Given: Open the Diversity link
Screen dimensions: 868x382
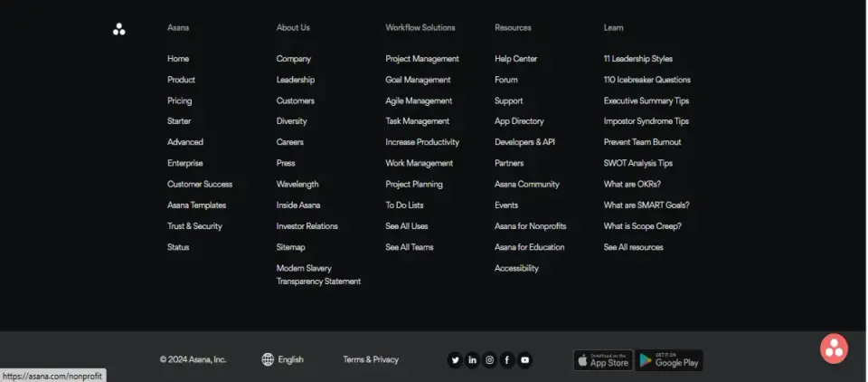Looking at the screenshot, I should (292, 121).
